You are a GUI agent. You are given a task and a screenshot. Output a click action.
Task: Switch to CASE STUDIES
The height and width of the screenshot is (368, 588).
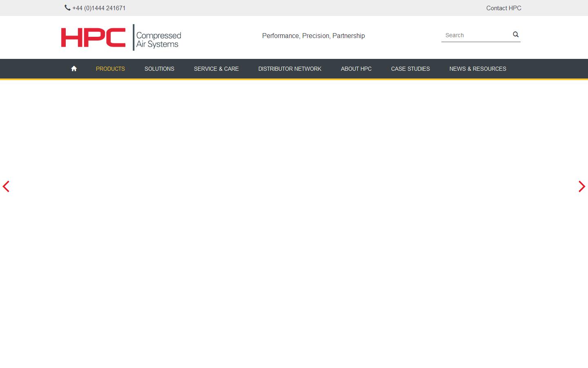pos(410,69)
